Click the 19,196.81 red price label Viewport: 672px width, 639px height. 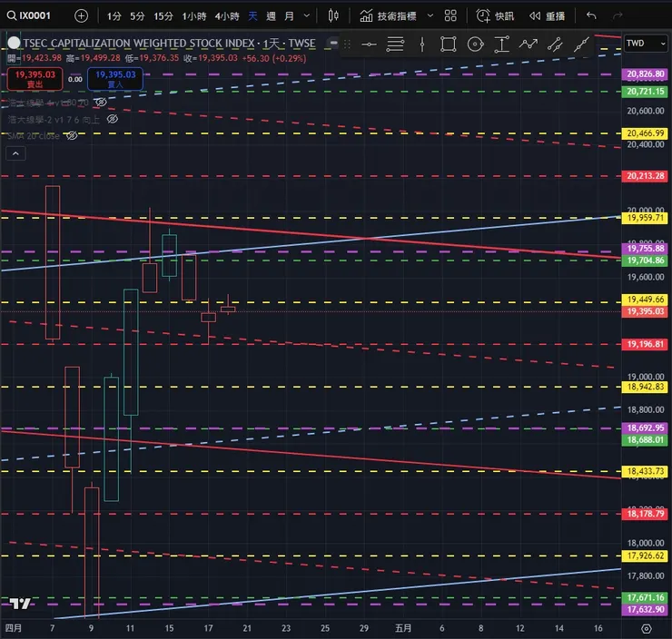point(645,344)
